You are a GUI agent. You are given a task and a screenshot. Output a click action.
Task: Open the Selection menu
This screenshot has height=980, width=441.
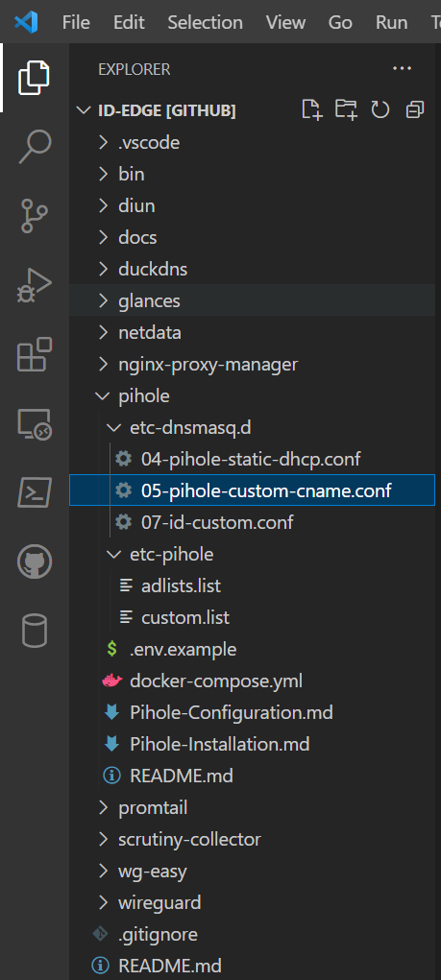pos(206,22)
